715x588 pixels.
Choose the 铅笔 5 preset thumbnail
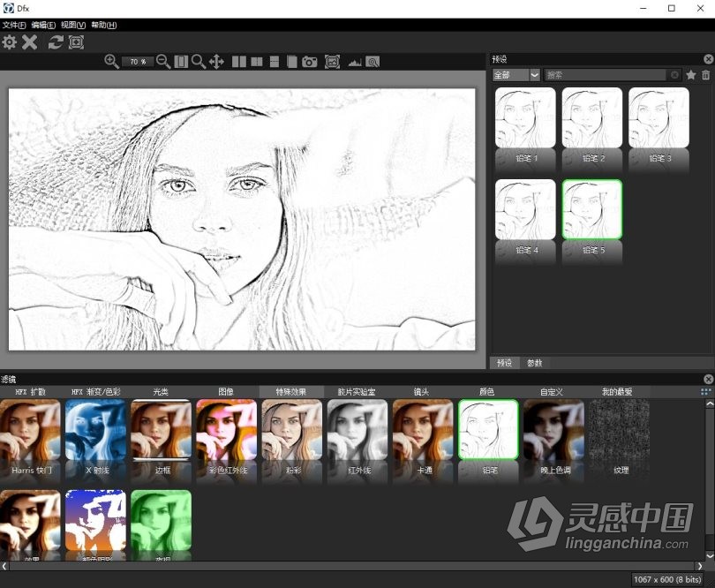coord(592,209)
